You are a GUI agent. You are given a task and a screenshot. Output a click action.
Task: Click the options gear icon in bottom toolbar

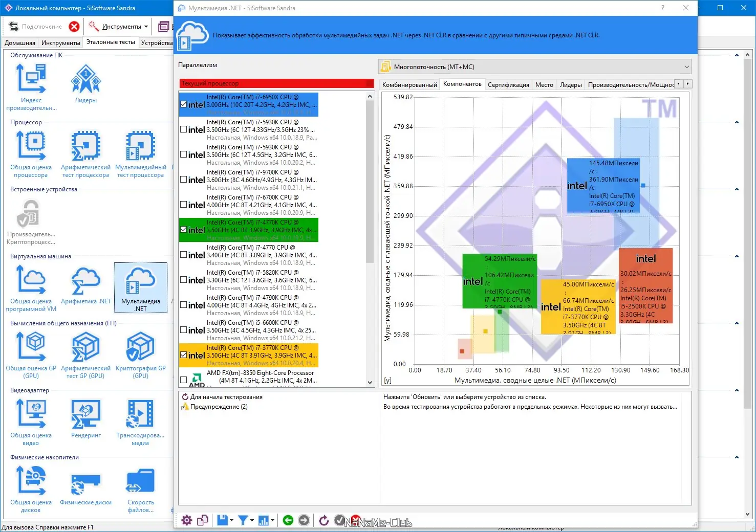(187, 520)
